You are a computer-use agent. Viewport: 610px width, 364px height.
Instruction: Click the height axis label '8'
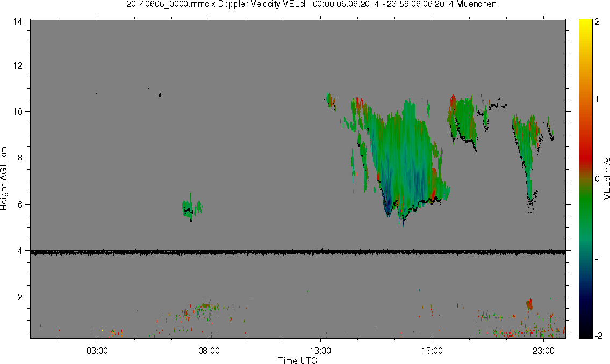pyautogui.click(x=19, y=158)
